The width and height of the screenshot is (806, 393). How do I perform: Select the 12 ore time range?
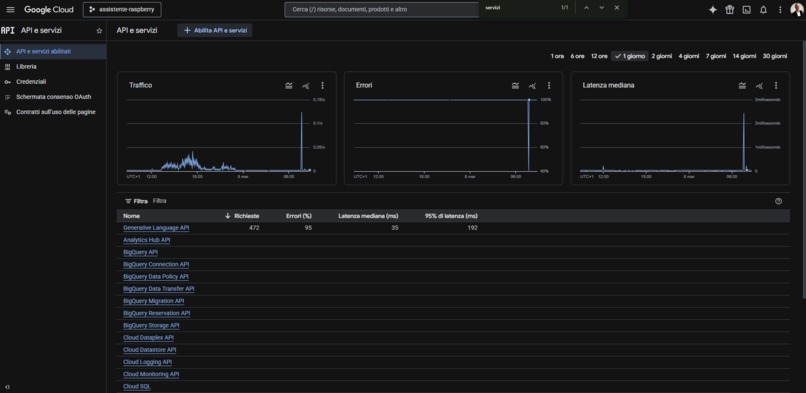[599, 56]
